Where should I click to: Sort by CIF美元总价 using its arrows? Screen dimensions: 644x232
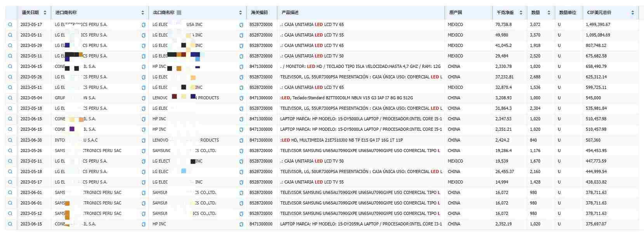click(633, 13)
